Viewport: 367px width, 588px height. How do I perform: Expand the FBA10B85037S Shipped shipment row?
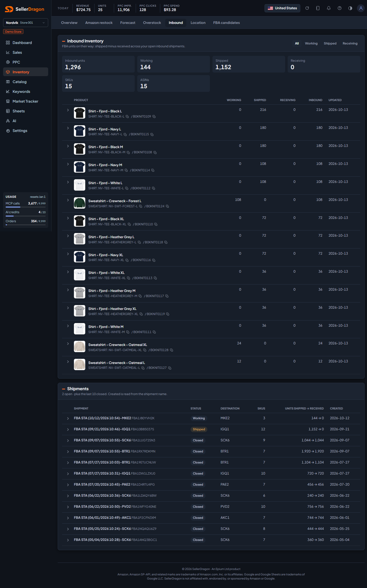68,430
